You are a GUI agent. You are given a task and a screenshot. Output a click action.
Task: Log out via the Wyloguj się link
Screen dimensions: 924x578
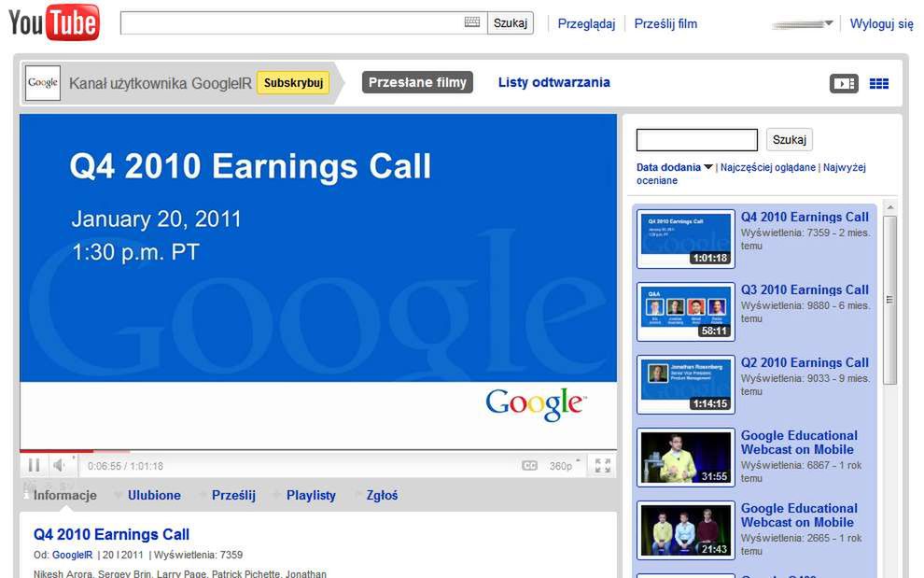pos(882,23)
